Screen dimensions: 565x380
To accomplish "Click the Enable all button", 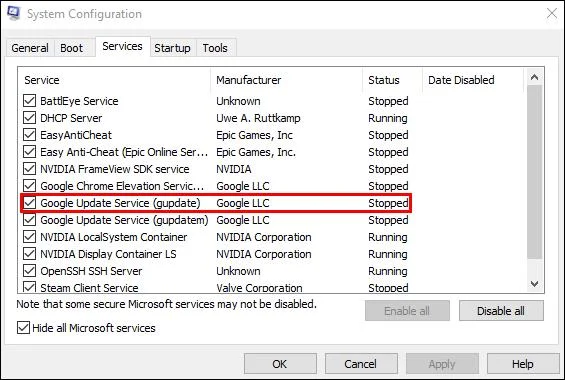I will [407, 311].
